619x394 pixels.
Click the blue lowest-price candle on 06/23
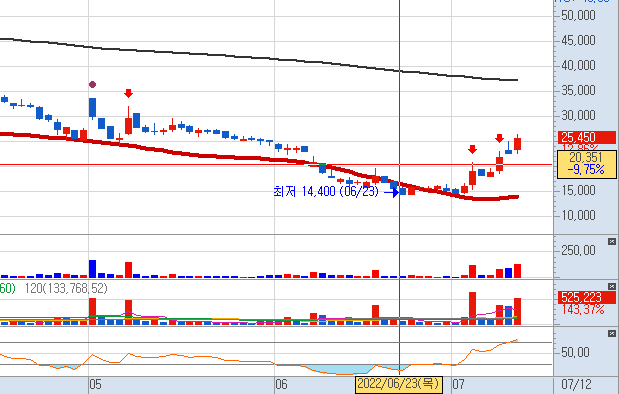(403, 191)
